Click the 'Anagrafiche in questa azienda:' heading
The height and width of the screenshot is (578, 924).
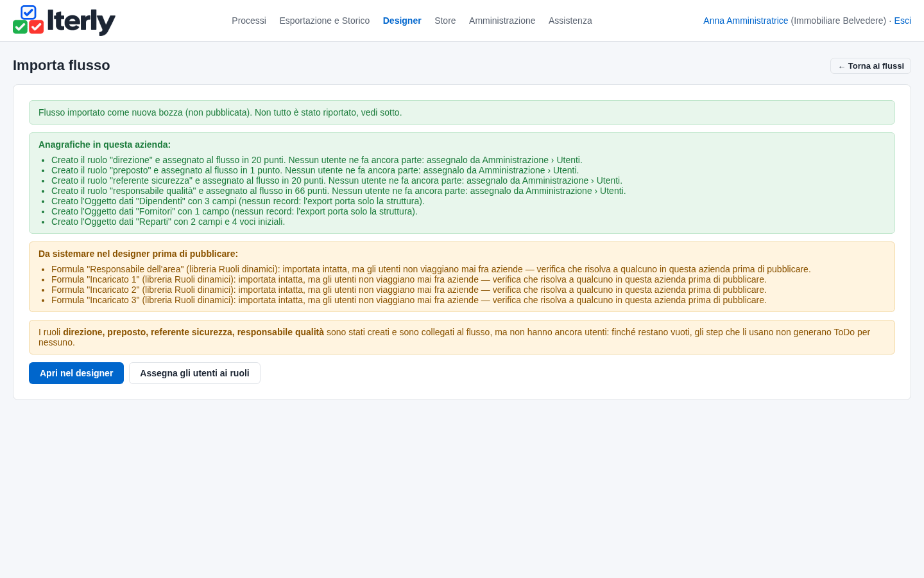click(105, 144)
